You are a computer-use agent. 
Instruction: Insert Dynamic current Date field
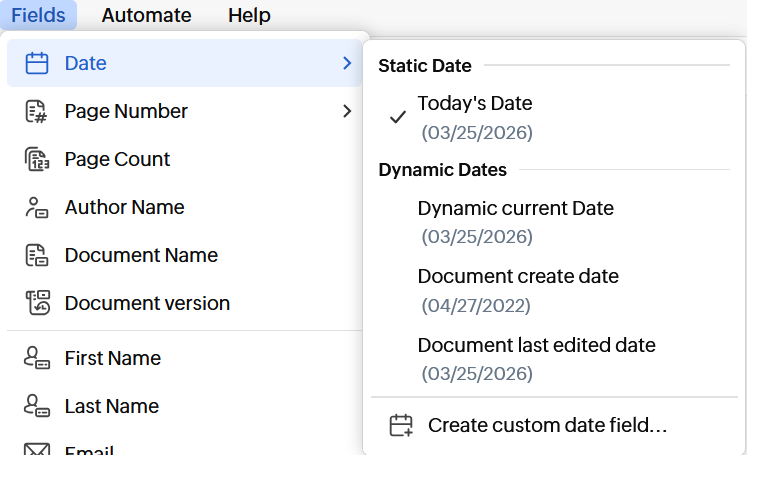pos(515,209)
